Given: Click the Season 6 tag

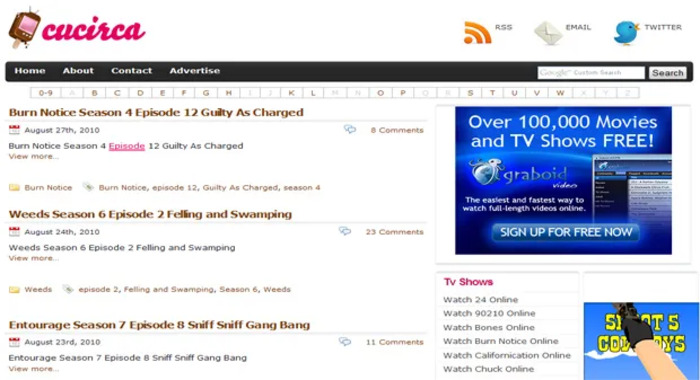Looking at the screenshot, I should click(238, 289).
